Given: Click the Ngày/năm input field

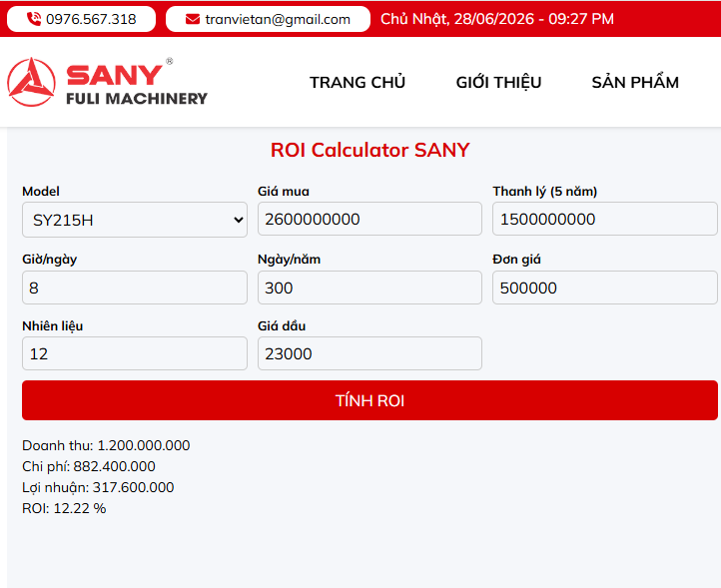Looking at the screenshot, I should click(369, 288).
